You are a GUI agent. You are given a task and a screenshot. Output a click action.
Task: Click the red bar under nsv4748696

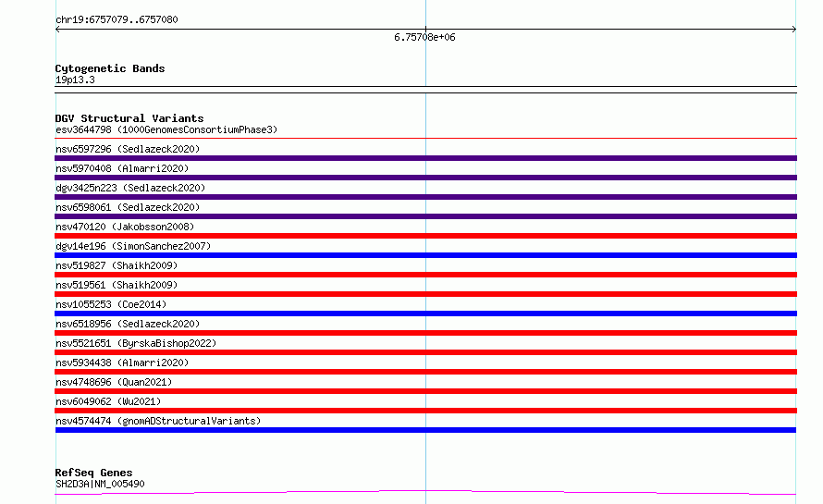(x=425, y=391)
